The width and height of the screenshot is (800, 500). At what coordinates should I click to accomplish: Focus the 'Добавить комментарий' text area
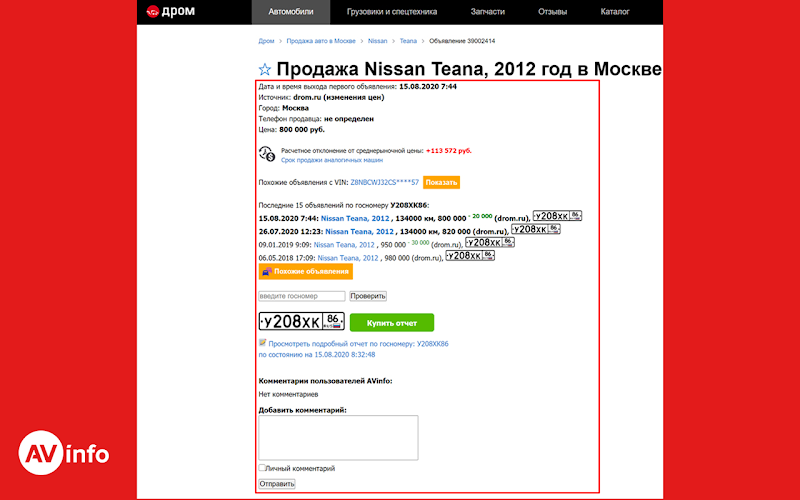pyautogui.click(x=338, y=438)
